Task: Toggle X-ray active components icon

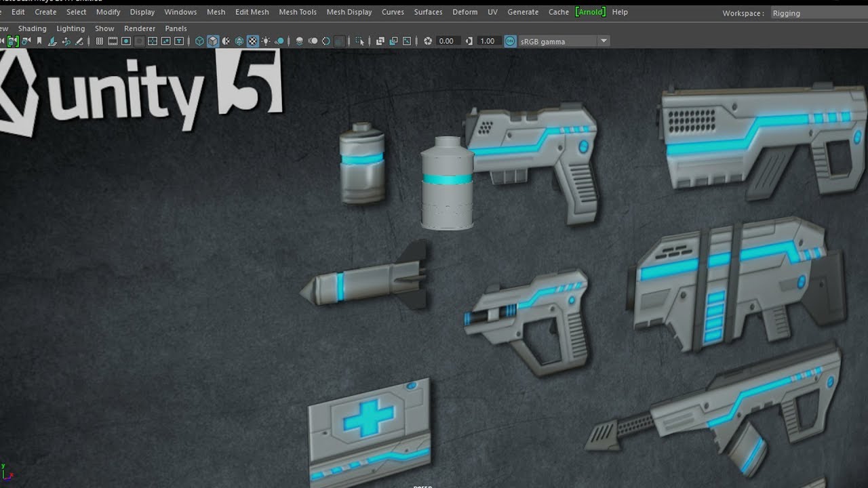Action: (x=393, y=41)
